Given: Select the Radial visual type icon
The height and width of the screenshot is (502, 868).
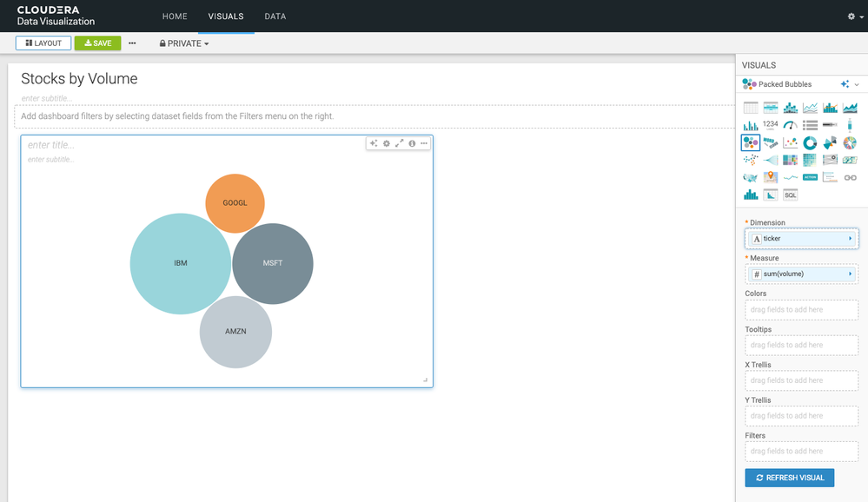Looking at the screenshot, I should 831,143.
